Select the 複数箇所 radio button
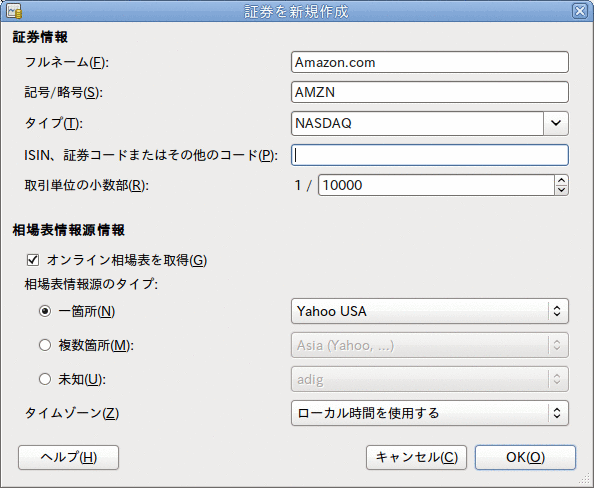The width and height of the screenshot is (594, 488). [x=45, y=345]
